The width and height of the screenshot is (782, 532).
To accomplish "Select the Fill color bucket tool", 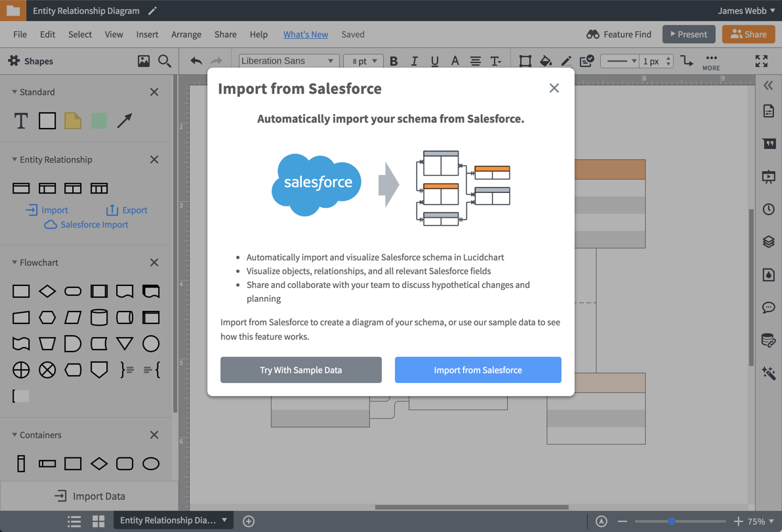I will (546, 61).
